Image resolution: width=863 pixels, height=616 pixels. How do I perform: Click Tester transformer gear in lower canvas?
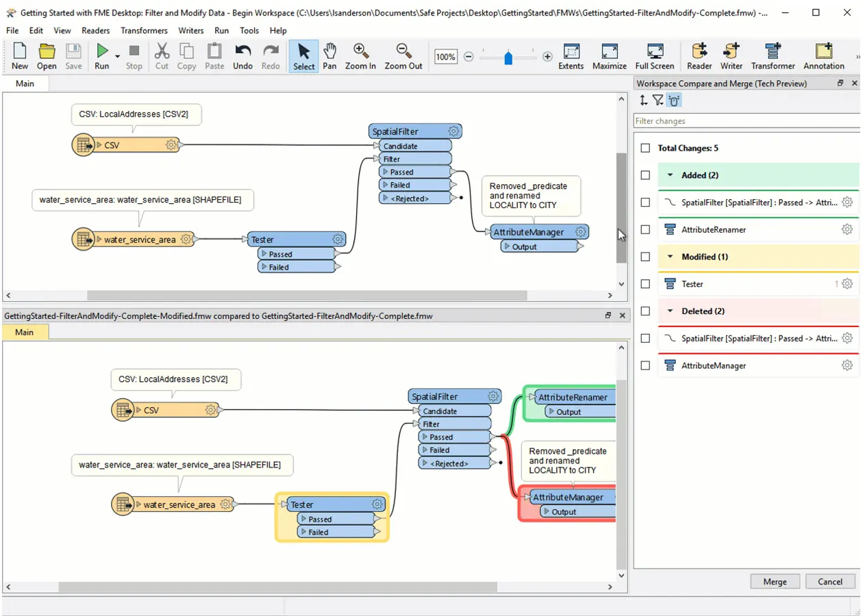tap(377, 504)
